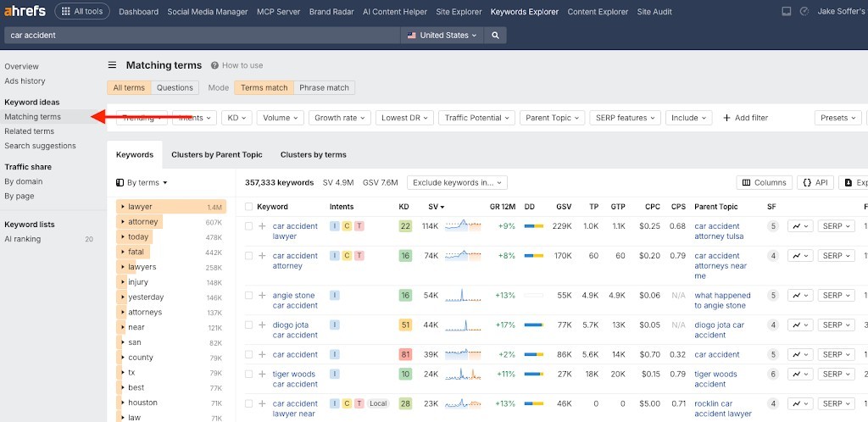Open parent topic what happened to angie stone

pyautogui.click(x=722, y=300)
